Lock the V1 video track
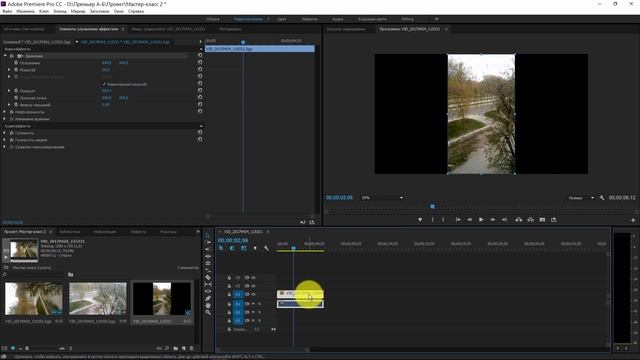 point(229,294)
